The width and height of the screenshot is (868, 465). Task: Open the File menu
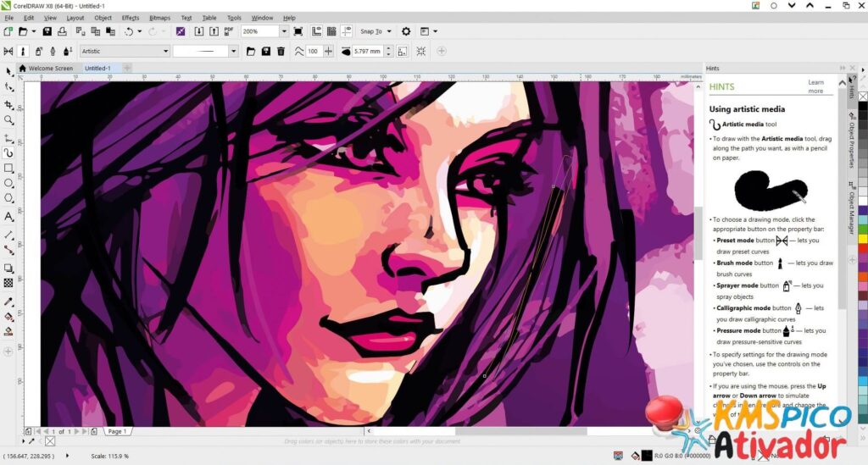tap(8, 18)
